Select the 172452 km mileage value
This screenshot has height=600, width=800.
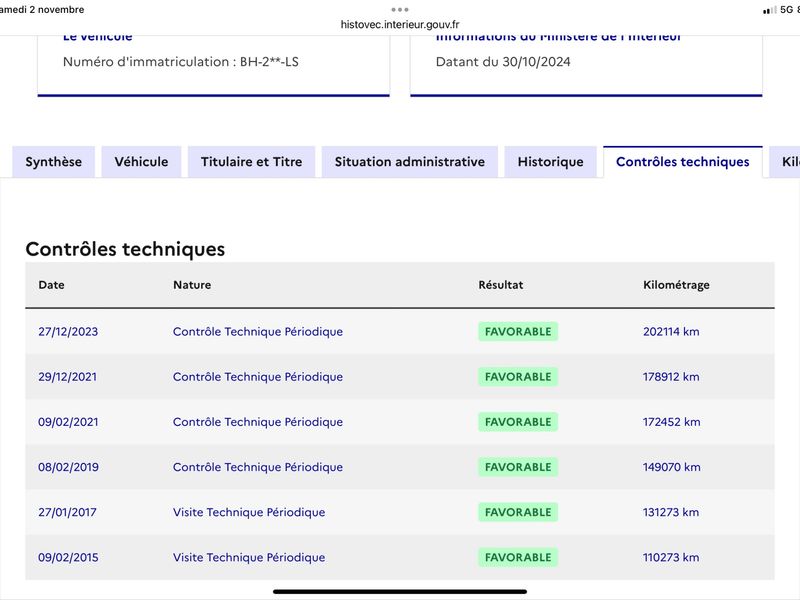coord(671,422)
